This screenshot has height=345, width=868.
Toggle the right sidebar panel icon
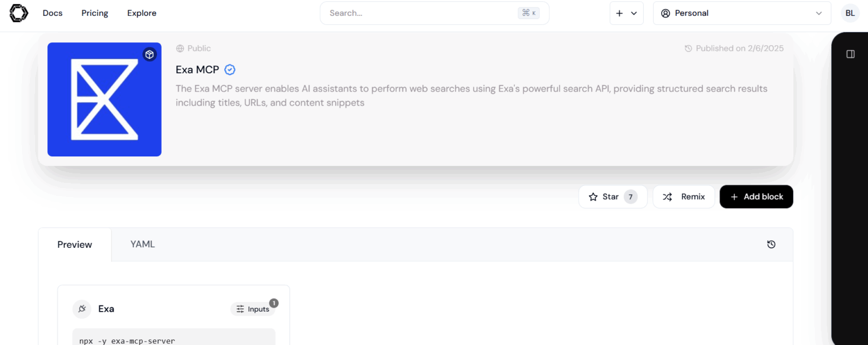tap(850, 54)
